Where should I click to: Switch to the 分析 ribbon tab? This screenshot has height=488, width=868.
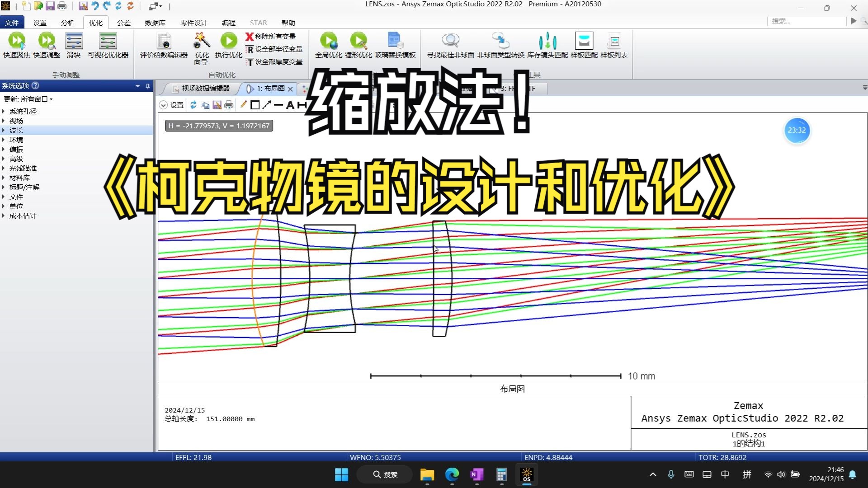pyautogui.click(x=67, y=23)
